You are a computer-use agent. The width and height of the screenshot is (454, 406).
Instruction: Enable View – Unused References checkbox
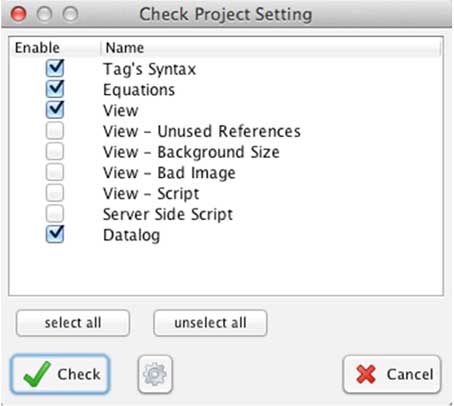pos(55,131)
